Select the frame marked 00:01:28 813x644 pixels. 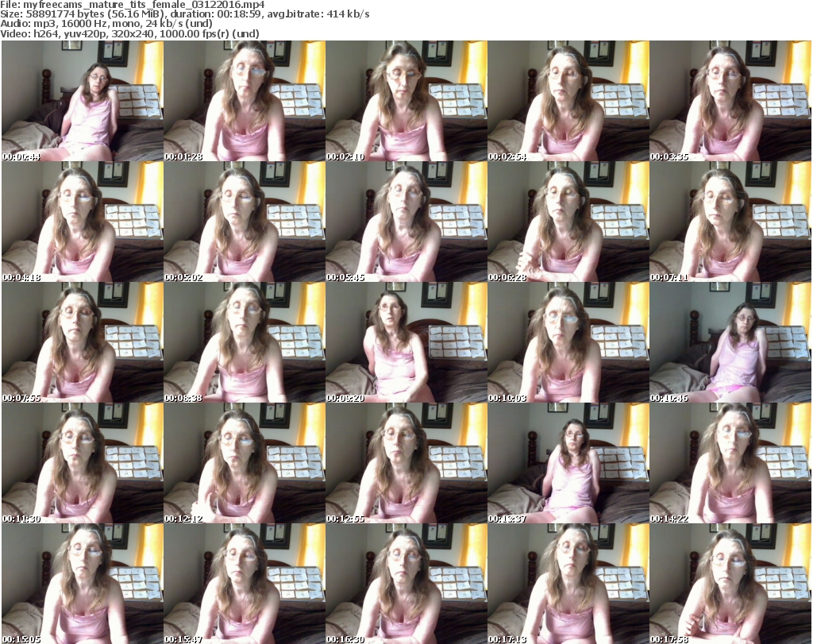244,101
